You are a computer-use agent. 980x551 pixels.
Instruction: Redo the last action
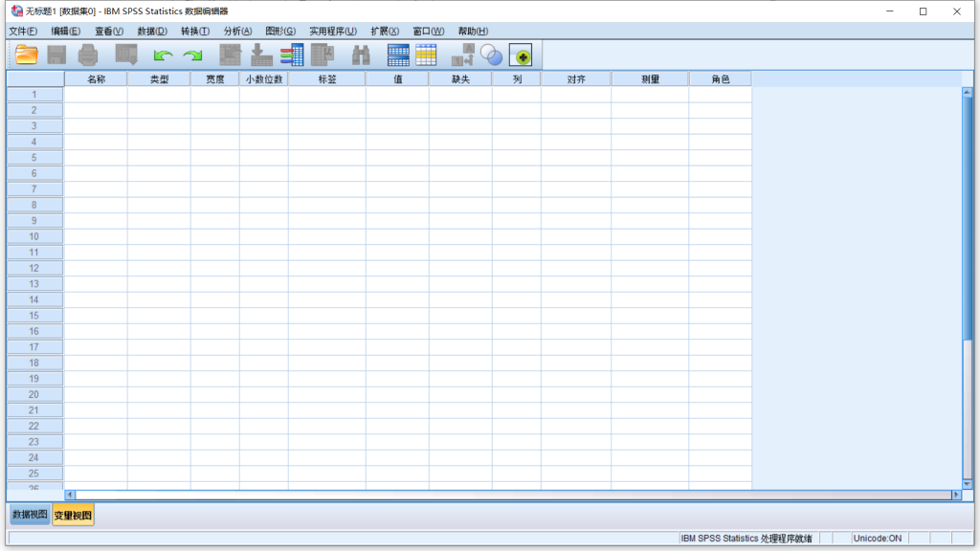(x=192, y=55)
